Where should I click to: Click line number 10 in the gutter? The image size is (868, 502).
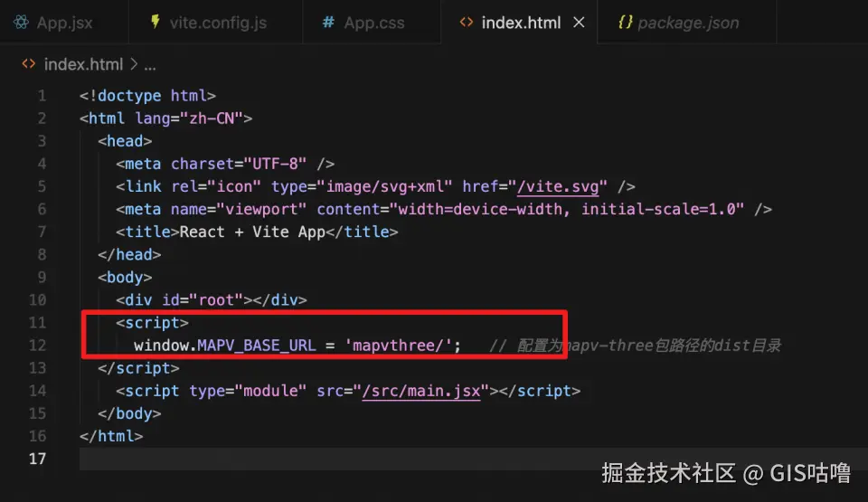pos(38,300)
